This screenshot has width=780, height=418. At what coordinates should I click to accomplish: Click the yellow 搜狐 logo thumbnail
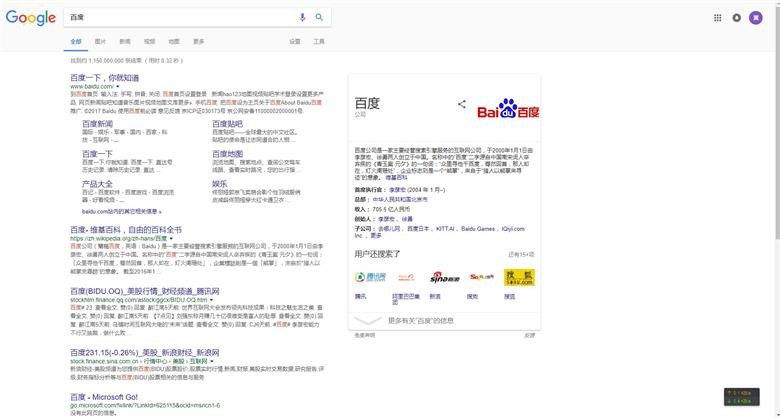pos(519,278)
